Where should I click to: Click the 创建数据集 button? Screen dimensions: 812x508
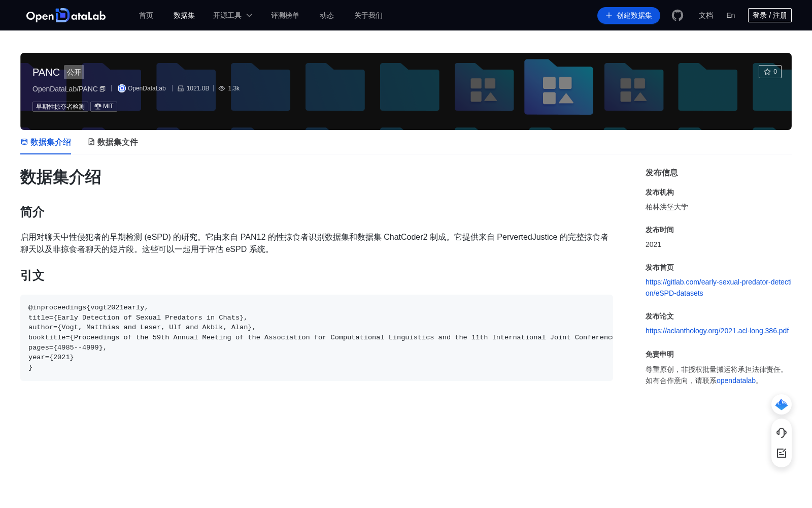pos(629,15)
